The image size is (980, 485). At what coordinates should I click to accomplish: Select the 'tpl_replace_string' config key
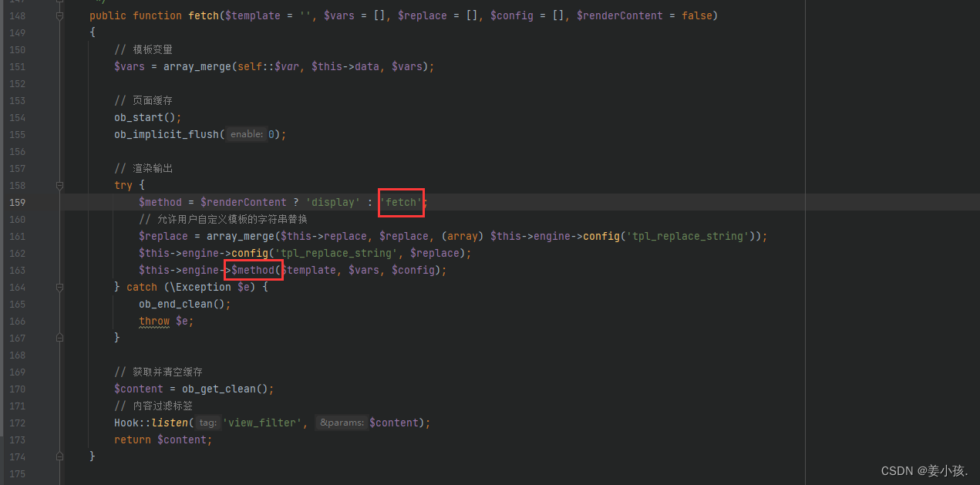point(686,236)
